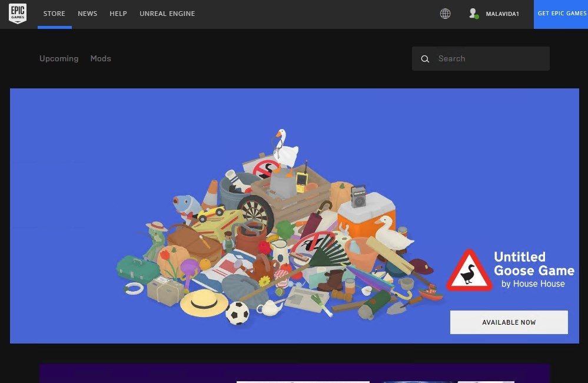Go to the NEWS section
588x383 pixels.
coord(87,14)
